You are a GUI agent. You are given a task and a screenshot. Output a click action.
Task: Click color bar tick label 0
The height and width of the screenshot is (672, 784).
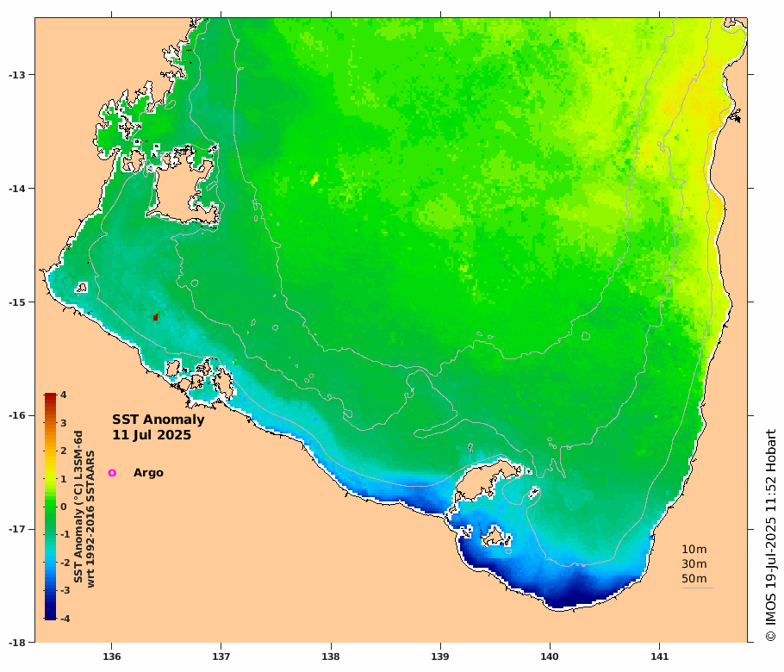(64, 507)
